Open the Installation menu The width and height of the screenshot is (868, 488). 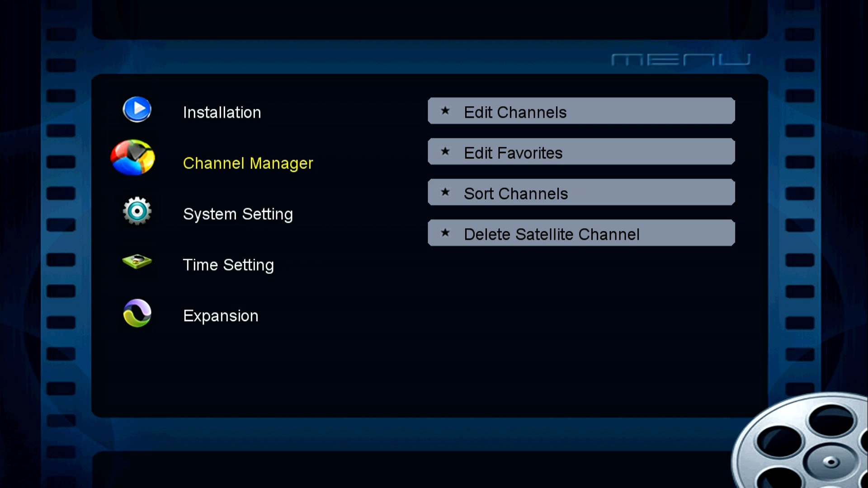(222, 112)
